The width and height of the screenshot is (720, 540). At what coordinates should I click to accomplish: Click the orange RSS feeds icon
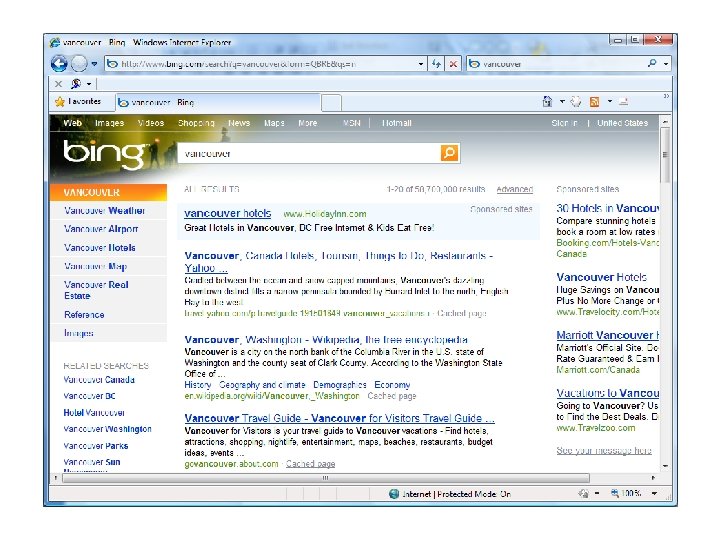(594, 102)
